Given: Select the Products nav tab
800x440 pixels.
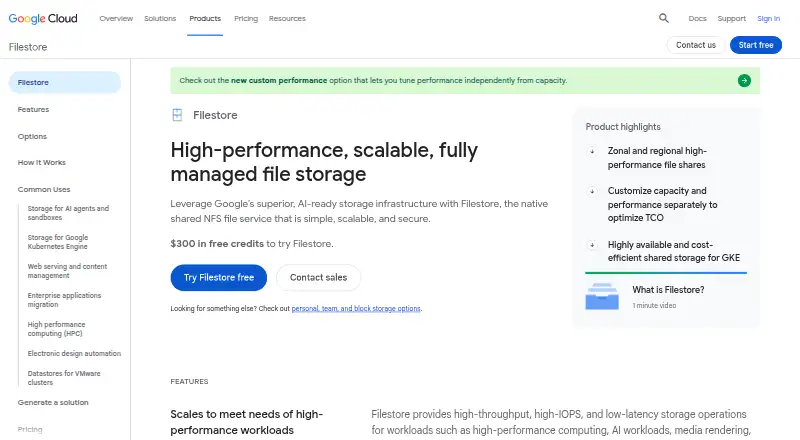Looking at the screenshot, I should click(x=205, y=18).
